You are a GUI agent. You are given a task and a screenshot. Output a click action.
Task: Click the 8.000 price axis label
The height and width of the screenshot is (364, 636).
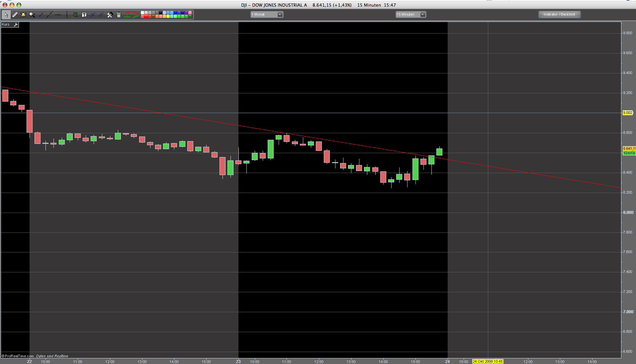628,213
